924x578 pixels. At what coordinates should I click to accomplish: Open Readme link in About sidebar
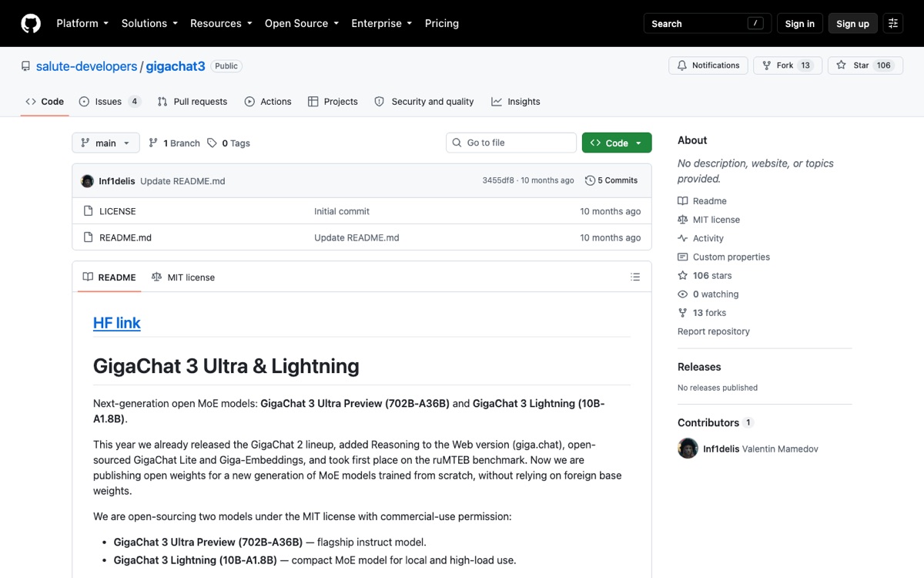pos(702,201)
